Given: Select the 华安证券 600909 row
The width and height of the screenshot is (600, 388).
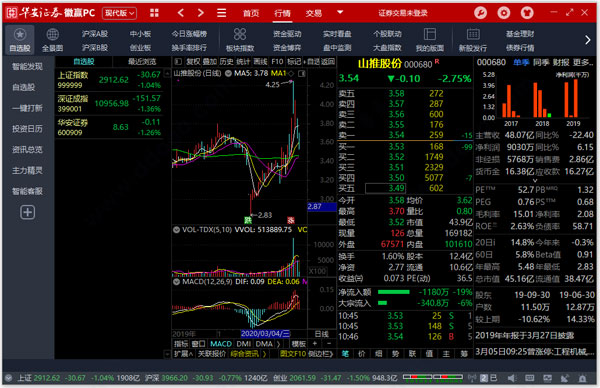Looking at the screenshot, I should coord(110,127).
